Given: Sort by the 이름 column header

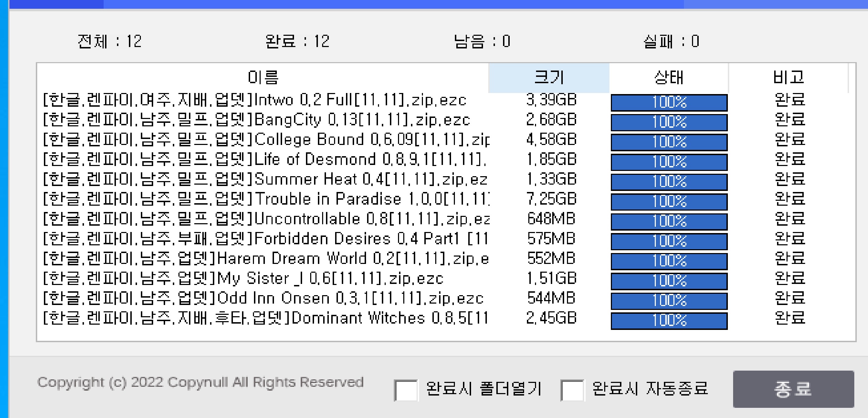Looking at the screenshot, I should (x=263, y=78).
